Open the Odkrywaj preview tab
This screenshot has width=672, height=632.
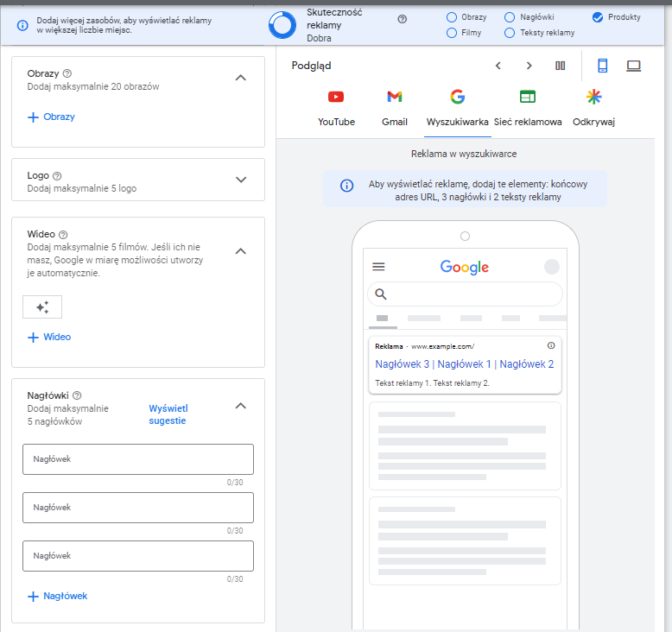(x=593, y=107)
